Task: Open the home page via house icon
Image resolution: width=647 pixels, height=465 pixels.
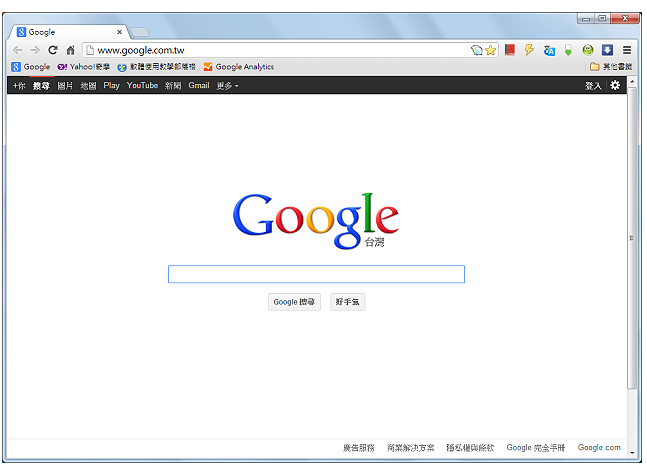Action: click(x=71, y=50)
